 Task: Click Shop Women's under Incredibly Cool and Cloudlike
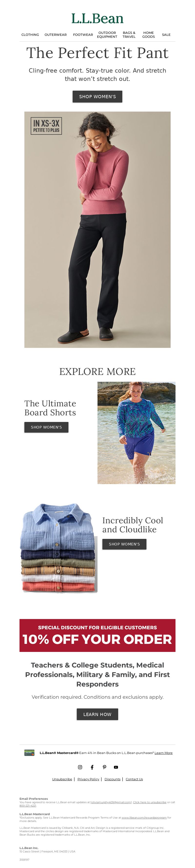pos(124,544)
